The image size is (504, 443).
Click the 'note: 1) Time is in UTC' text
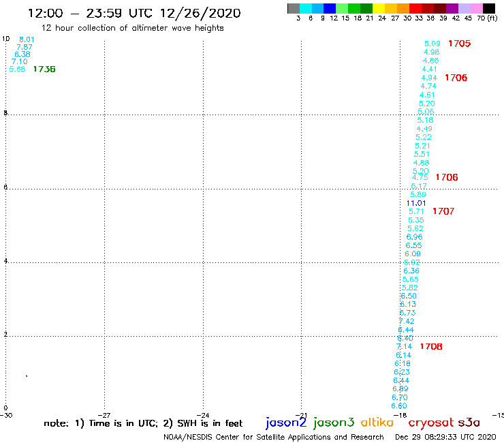(x=101, y=423)
